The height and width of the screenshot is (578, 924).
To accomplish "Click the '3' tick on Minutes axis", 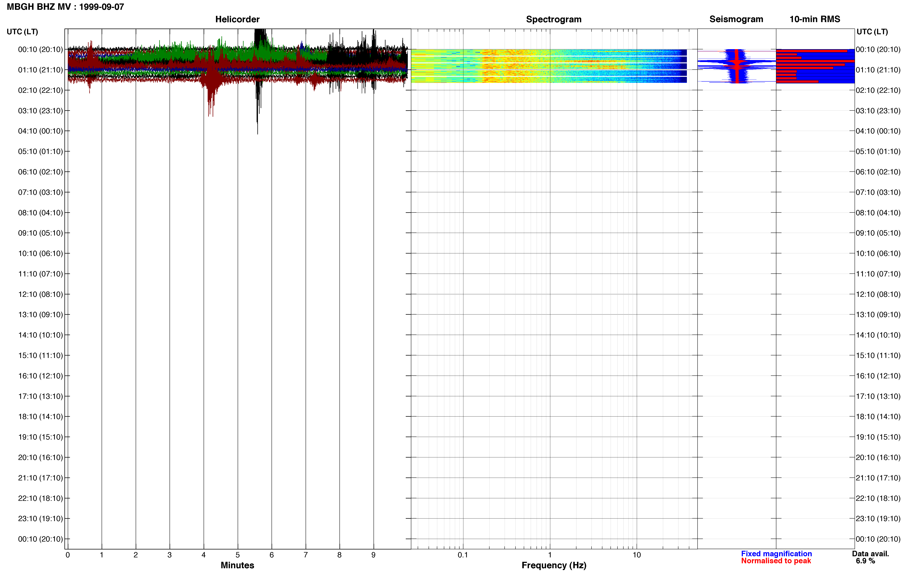I will (170, 555).
